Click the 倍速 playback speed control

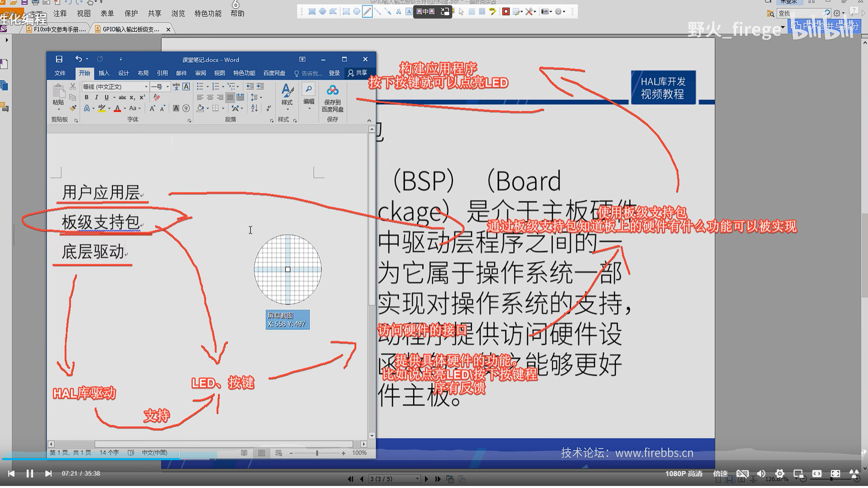pos(720,473)
